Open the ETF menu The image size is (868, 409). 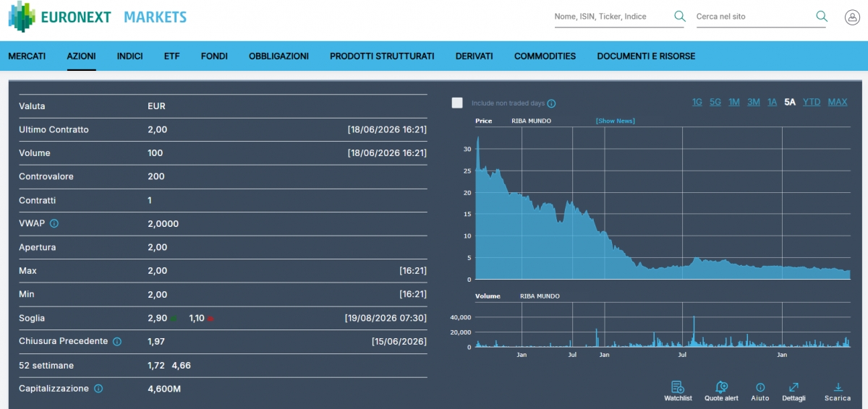coord(171,56)
